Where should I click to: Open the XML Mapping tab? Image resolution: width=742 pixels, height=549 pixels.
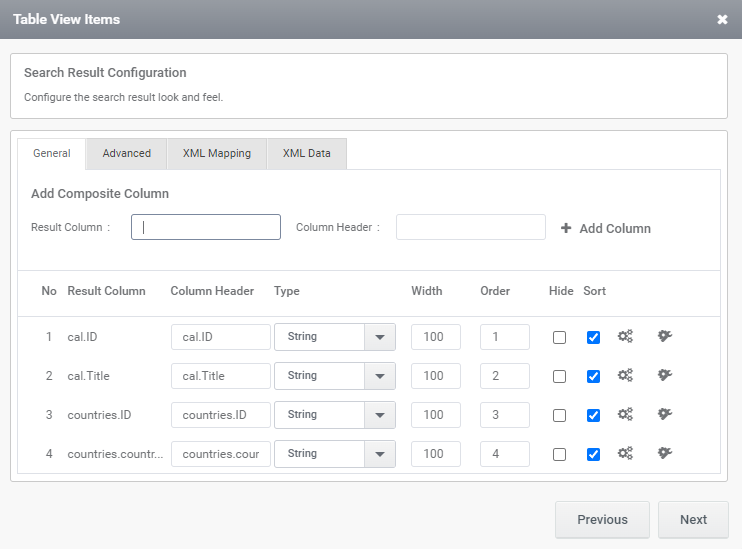217,153
